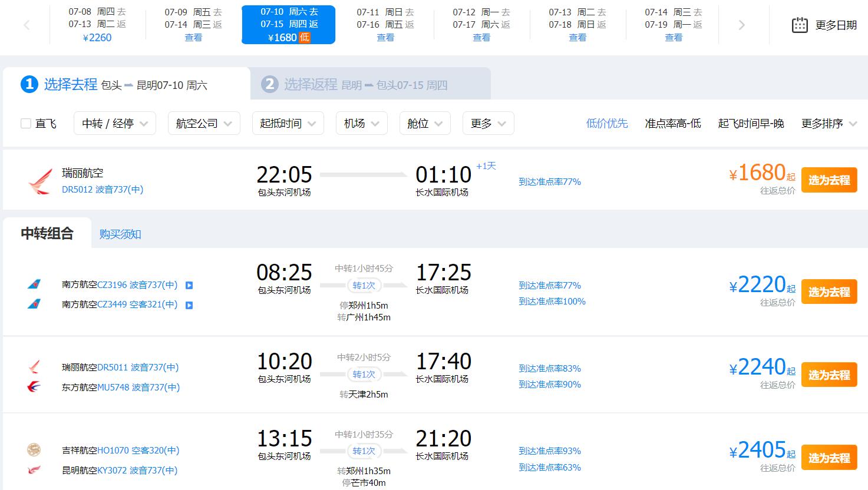
Task: Sort results by 准点率高-低
Action: point(672,123)
